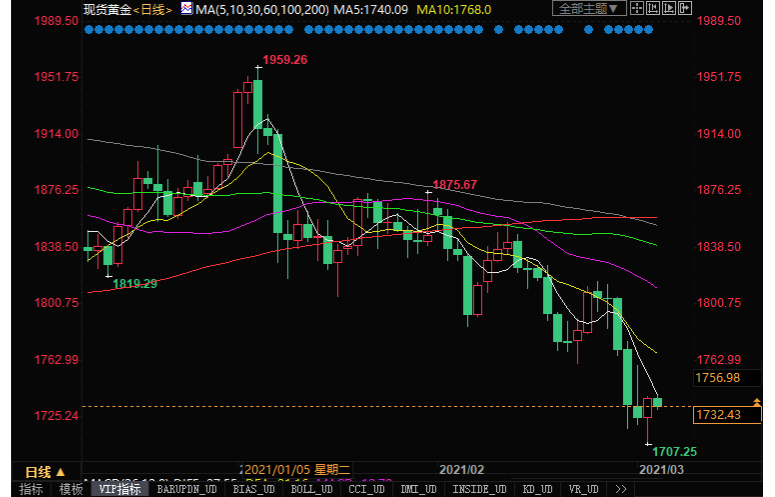The image size is (775, 497).
Task: Select the INSIDE_UD indicator tab
Action: (479, 489)
